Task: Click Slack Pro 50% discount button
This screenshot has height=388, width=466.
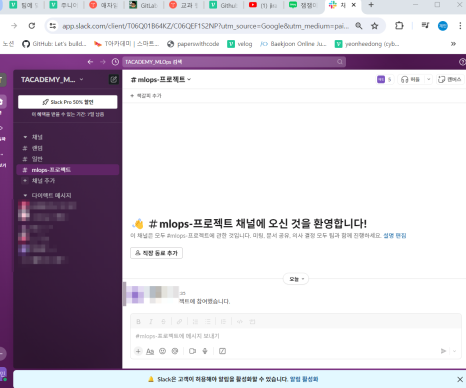Action: click(68, 102)
